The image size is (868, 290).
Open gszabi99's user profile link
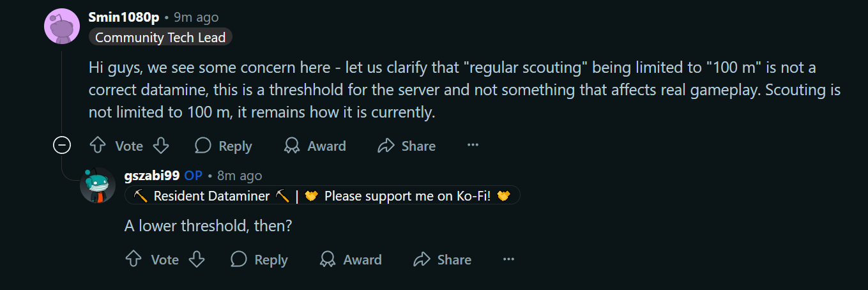pos(152,176)
